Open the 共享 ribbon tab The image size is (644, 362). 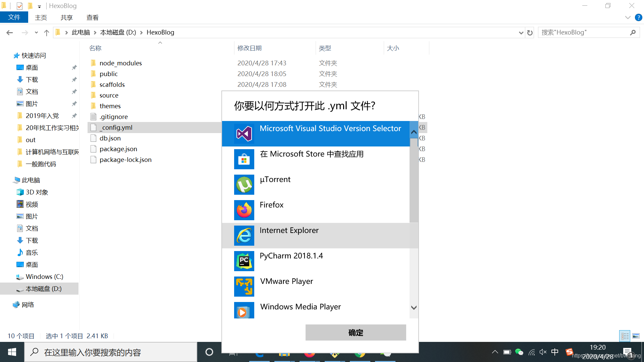pyautogui.click(x=67, y=17)
